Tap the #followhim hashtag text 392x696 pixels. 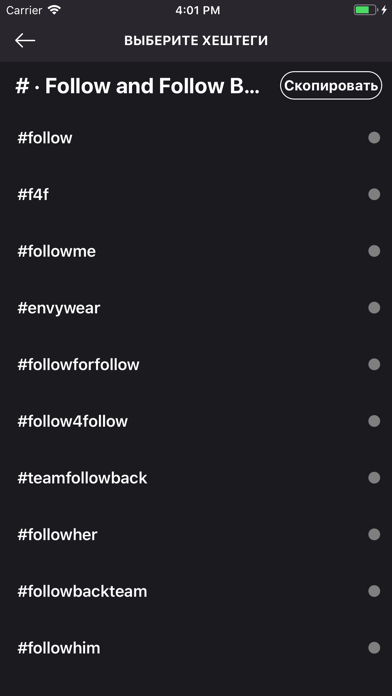(x=59, y=648)
